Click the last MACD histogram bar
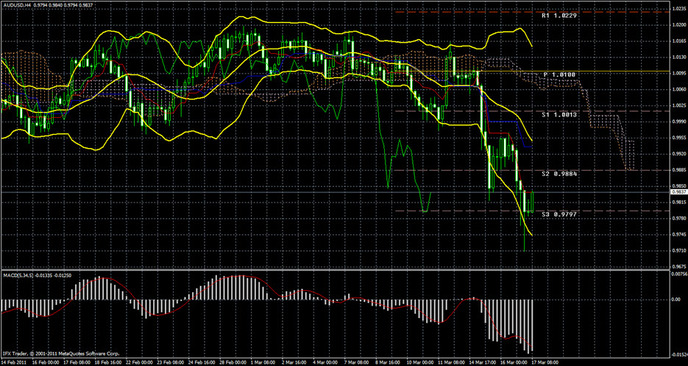 click(x=532, y=325)
